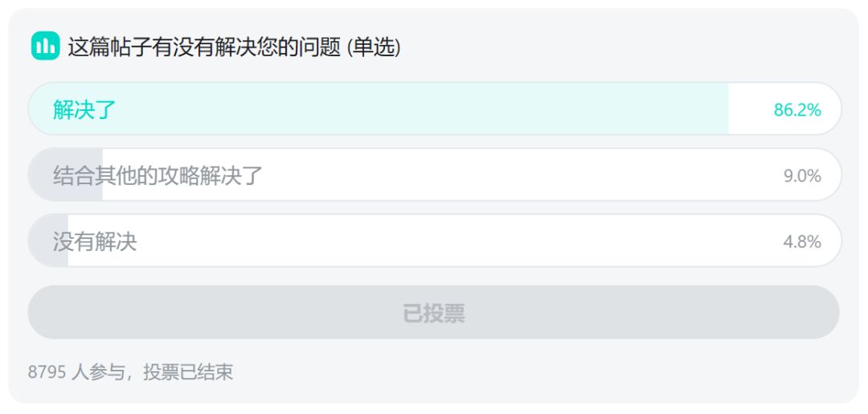The image size is (868, 414).
Task: Select the 结合其他的攻略解决了 option text
Action: (x=158, y=175)
